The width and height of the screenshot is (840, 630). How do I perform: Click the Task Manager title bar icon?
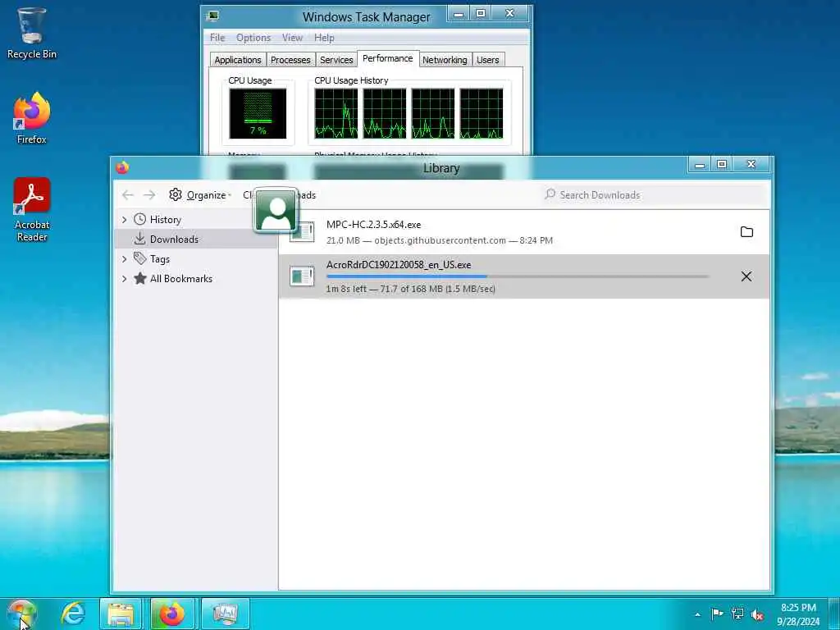(212, 16)
